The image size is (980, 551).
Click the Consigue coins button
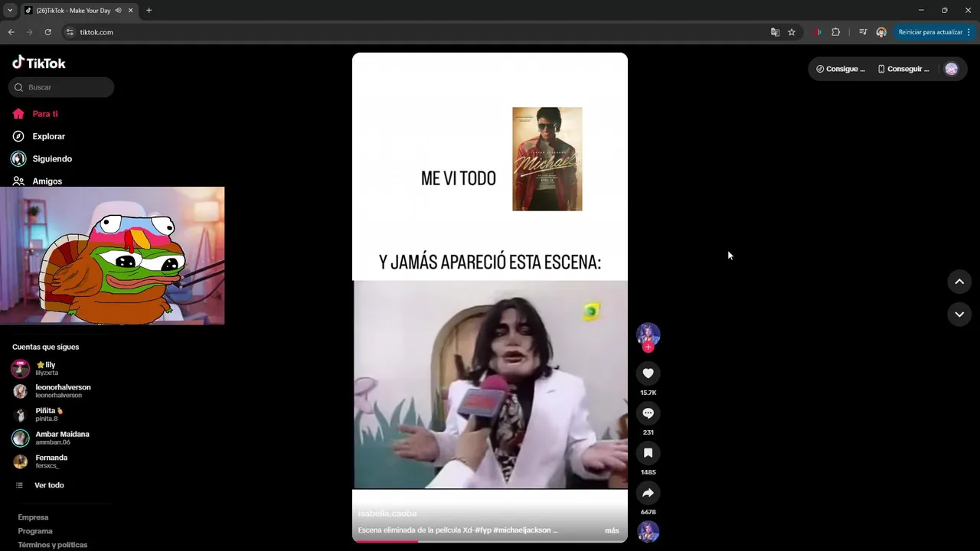click(x=841, y=69)
